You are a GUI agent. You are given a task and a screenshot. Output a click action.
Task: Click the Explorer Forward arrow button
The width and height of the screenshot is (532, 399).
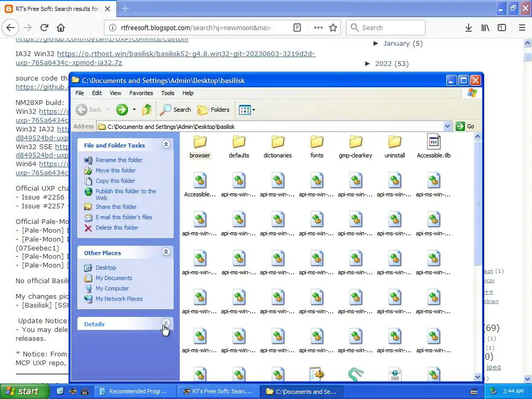(x=122, y=110)
